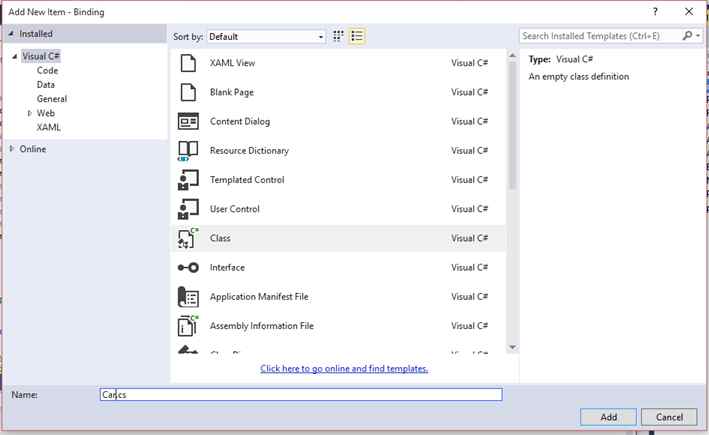Screen dimensions: 709x435
Task: Choose the Assembly Information File icon
Action: click(x=188, y=326)
